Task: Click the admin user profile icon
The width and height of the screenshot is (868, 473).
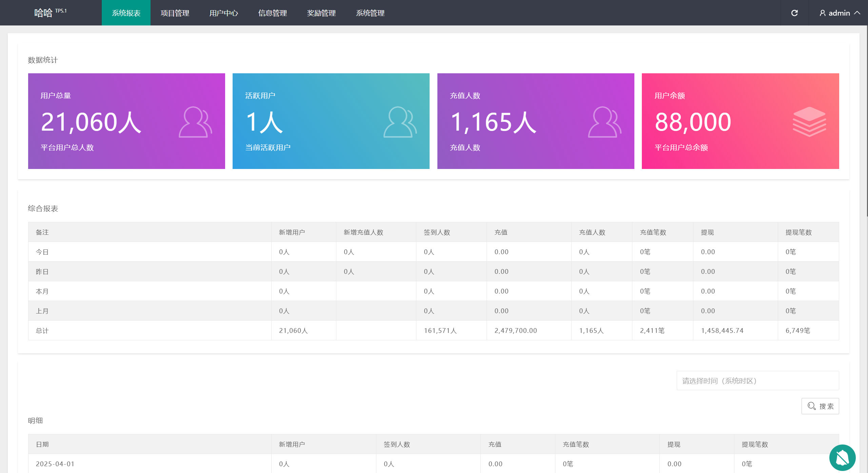Action: (823, 13)
